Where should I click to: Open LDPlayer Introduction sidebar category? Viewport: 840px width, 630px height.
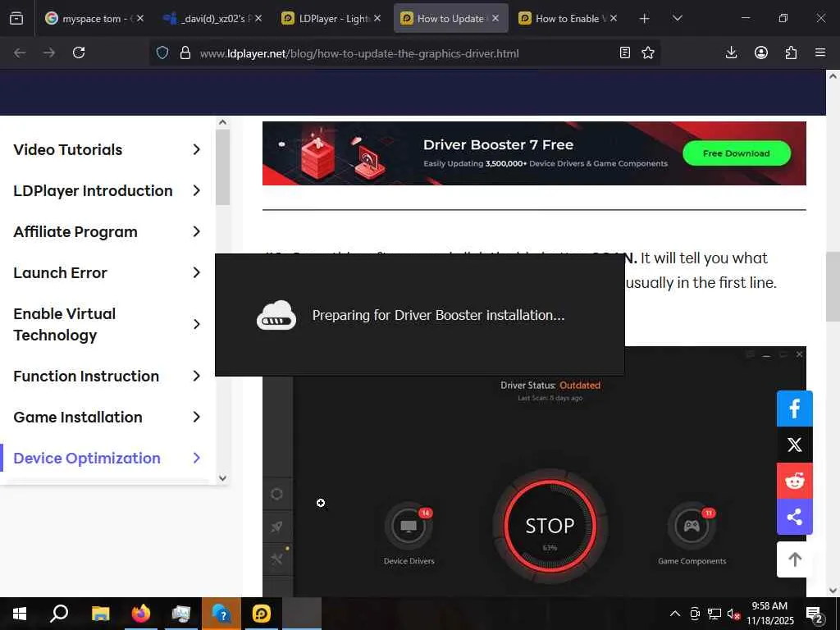93,190
